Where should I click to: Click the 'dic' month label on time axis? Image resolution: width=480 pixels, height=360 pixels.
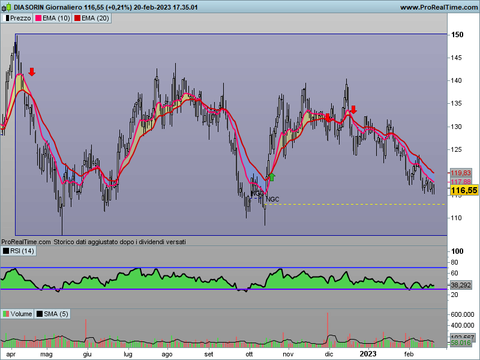(329, 354)
